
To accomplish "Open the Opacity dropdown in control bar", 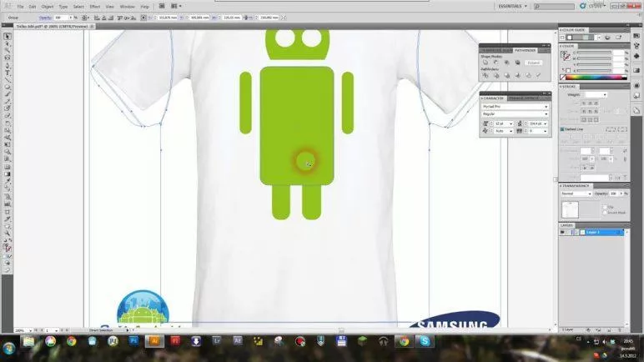I will 71,18.
